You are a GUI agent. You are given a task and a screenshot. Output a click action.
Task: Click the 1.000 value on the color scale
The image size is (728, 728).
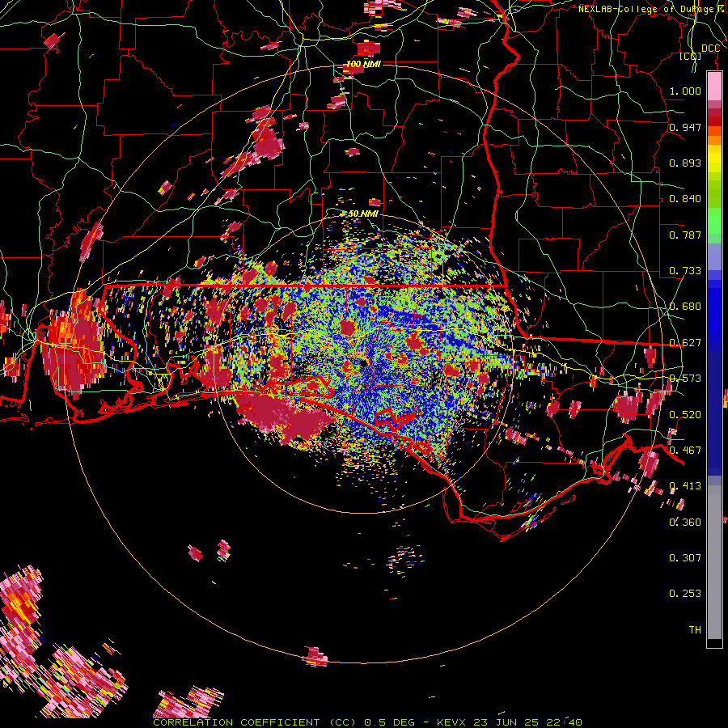pos(685,91)
